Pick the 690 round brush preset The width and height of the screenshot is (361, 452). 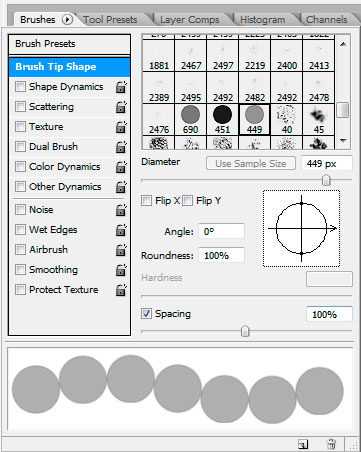point(190,119)
